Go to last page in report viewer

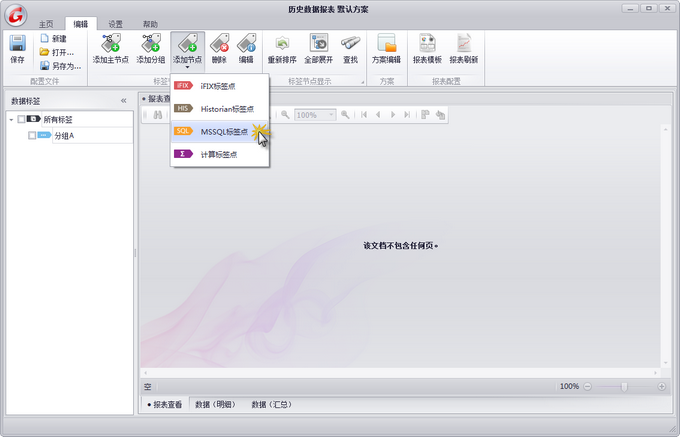click(x=407, y=115)
